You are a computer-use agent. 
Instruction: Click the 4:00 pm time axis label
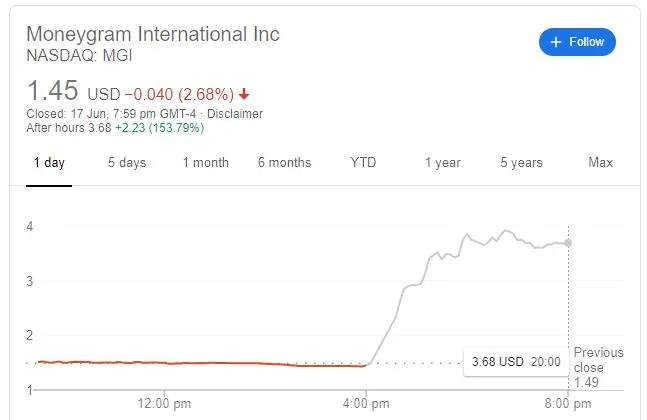[366, 403]
